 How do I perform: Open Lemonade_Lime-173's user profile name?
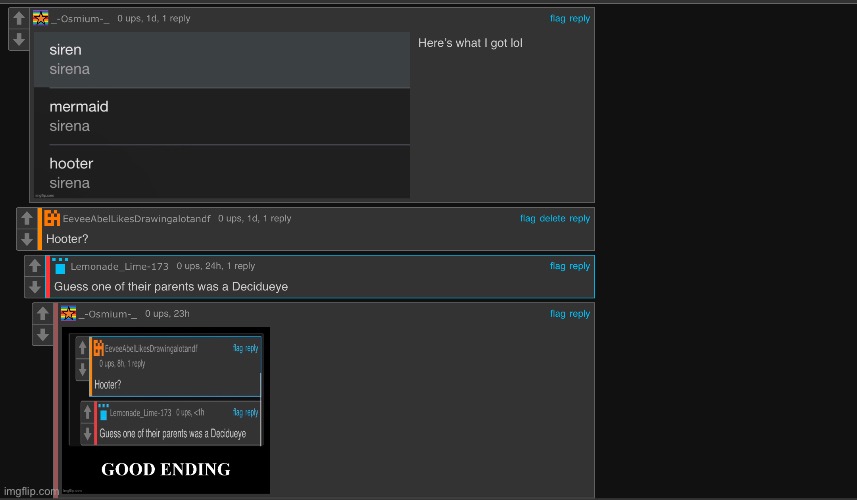pos(120,266)
